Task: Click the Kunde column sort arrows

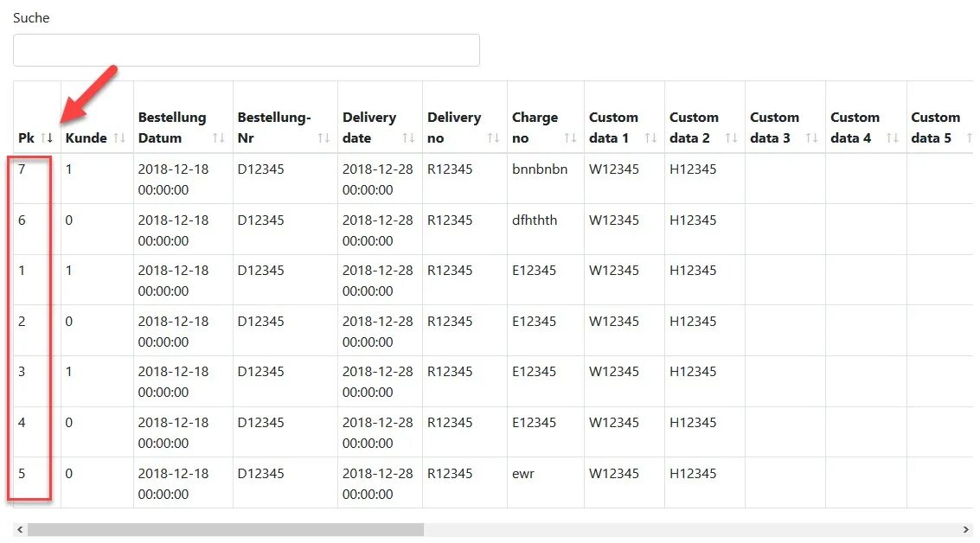Action: point(119,138)
